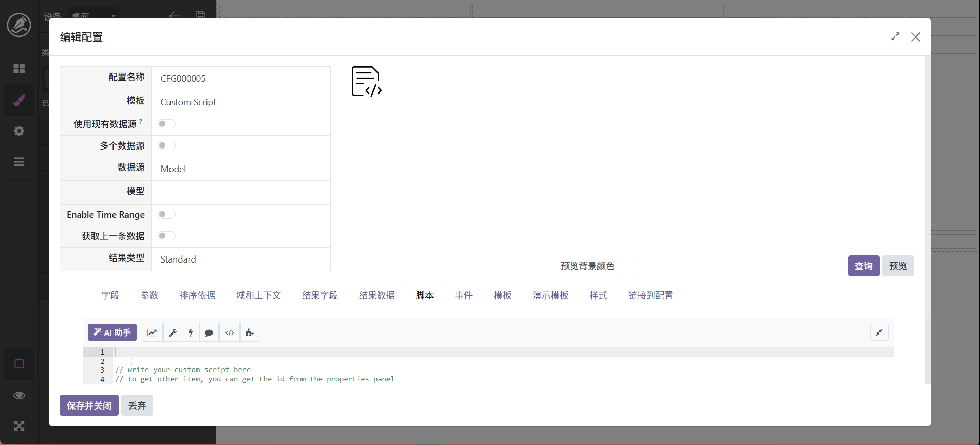Turn on the Enable Time Range switch
Viewport: 980px width, 445px height.
(166, 214)
